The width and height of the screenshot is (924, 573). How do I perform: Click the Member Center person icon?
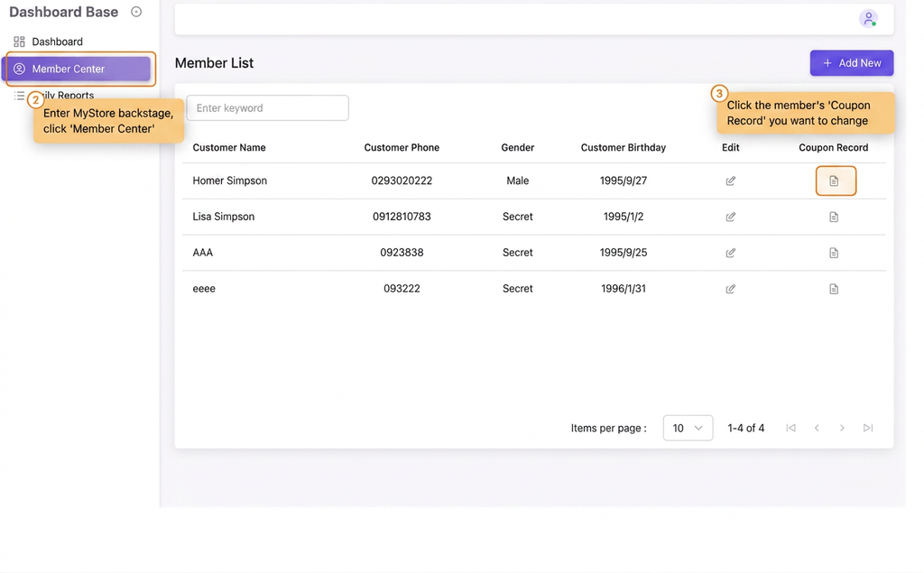pos(20,69)
